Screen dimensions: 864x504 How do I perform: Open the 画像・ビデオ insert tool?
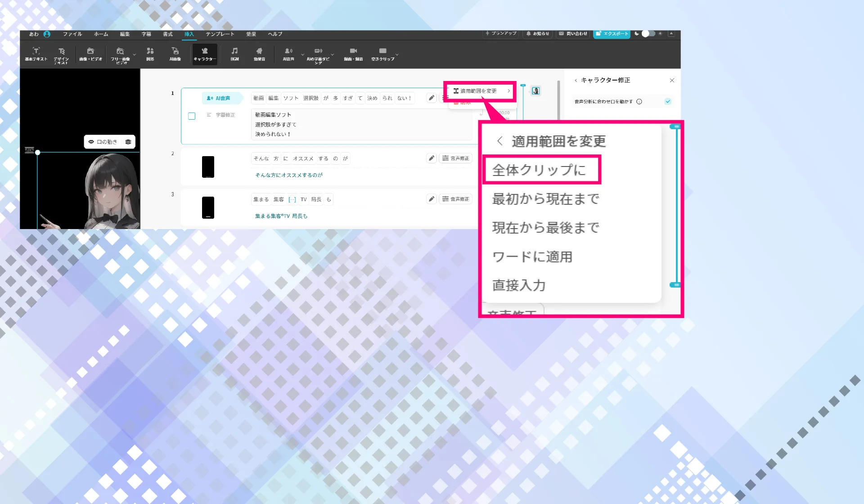pos(90,54)
